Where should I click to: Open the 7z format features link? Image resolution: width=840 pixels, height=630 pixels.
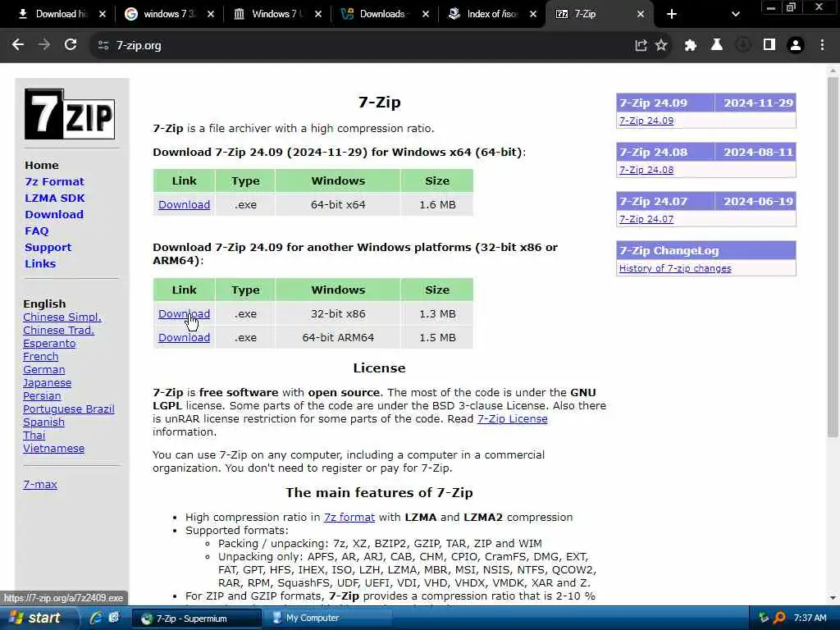pyautogui.click(x=349, y=518)
